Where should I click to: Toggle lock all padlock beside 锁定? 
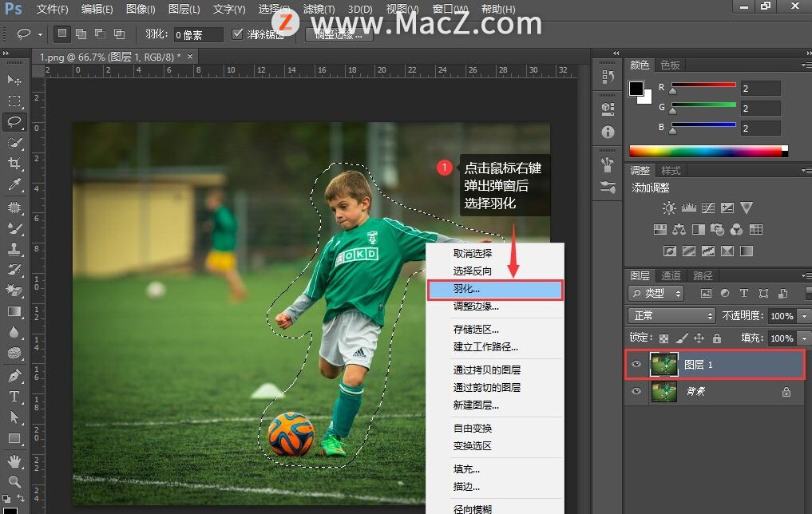pos(717,338)
